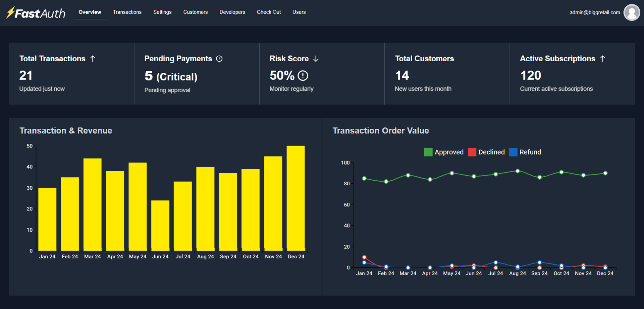The width and height of the screenshot is (644, 309).
Task: Select the Overview tab
Action: click(x=90, y=12)
